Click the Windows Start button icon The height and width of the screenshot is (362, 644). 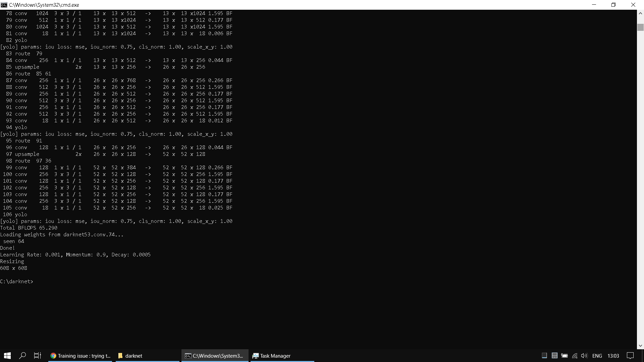point(7,356)
